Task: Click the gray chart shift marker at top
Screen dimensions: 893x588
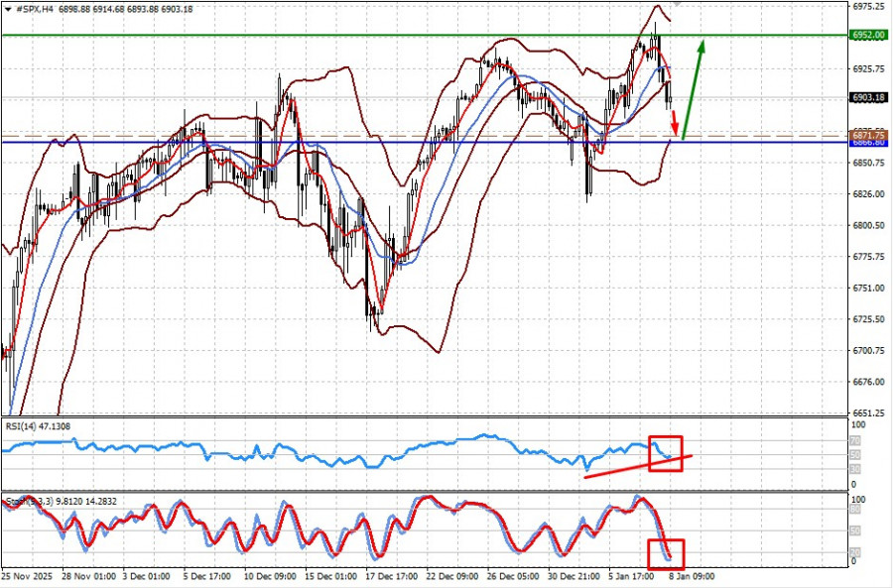Action: pyautogui.click(x=677, y=4)
